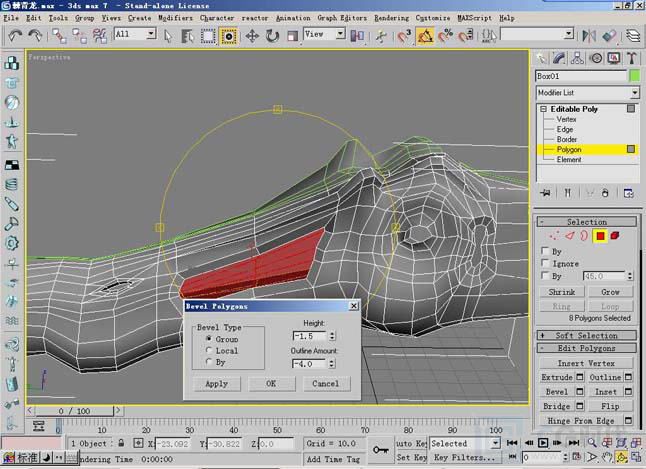Screen dimensions: 646x469
Task: Click the Use Pivot Point Center icon
Action: tap(357, 36)
